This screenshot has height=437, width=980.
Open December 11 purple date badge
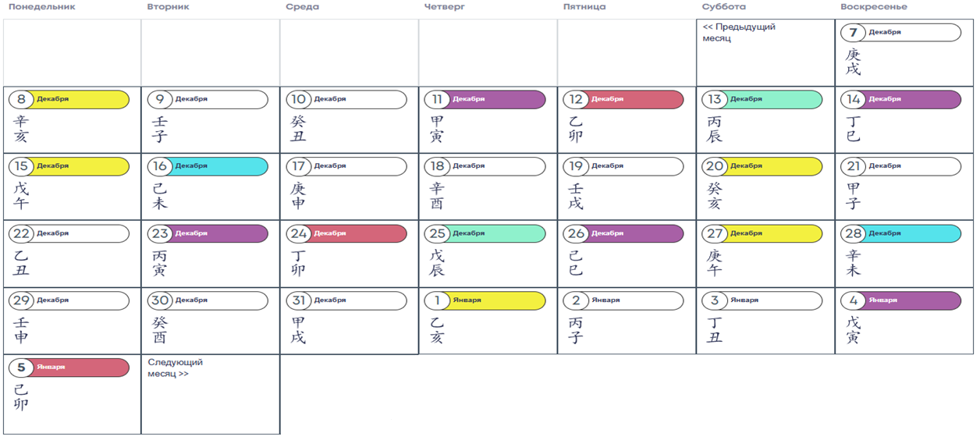pyautogui.click(x=485, y=100)
